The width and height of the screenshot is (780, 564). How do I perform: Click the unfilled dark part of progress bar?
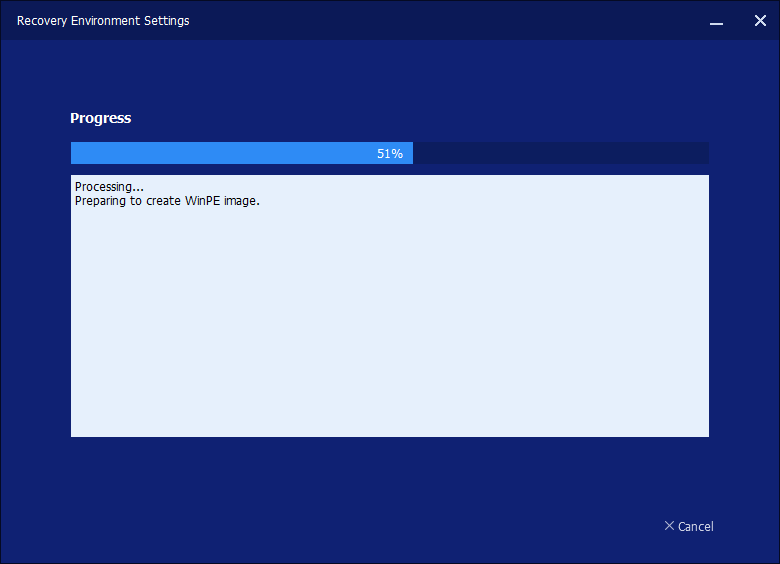(560, 153)
